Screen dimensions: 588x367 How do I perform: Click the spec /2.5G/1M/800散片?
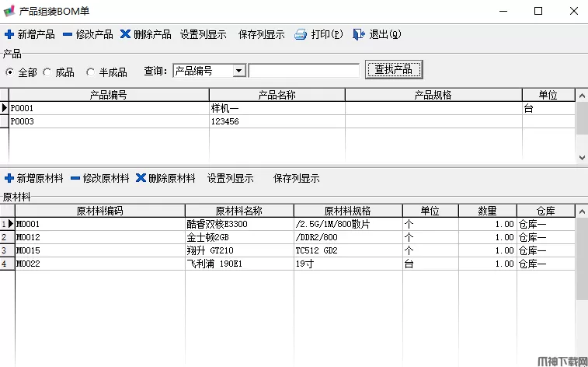click(x=332, y=224)
